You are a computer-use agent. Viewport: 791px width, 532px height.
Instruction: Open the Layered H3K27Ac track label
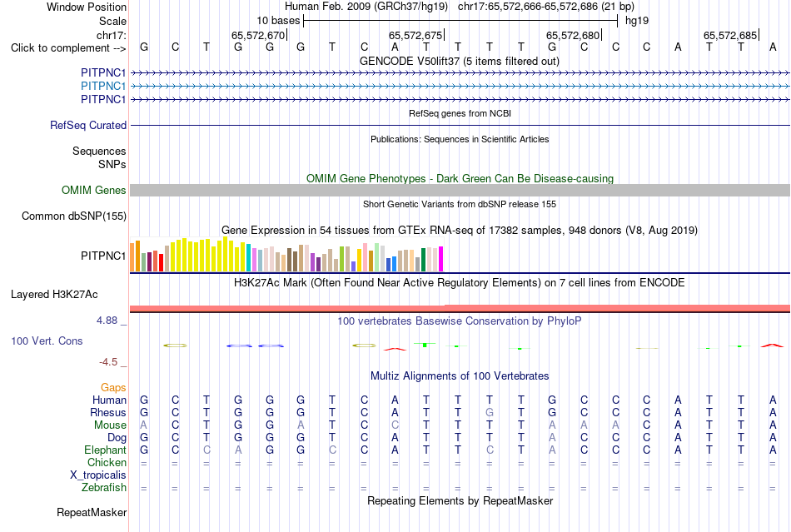[54, 295]
